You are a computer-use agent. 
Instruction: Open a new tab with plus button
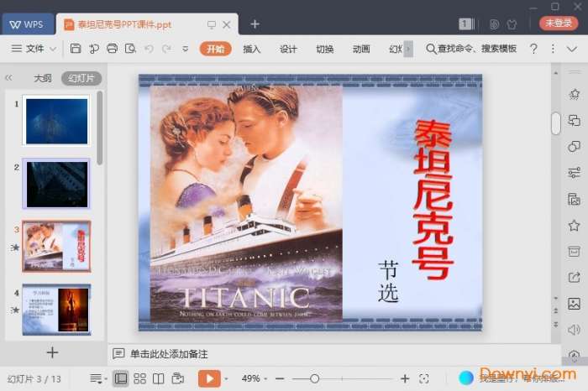point(255,24)
